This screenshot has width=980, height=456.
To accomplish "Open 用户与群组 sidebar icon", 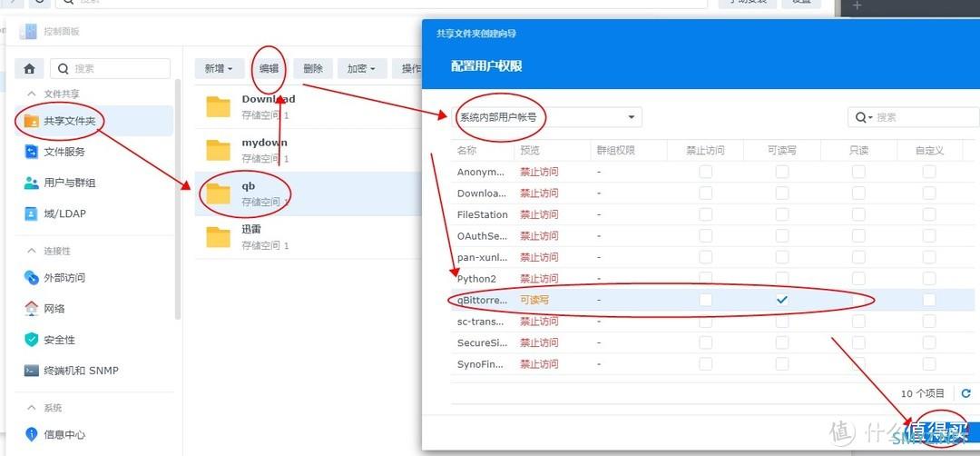I will click(x=31, y=183).
